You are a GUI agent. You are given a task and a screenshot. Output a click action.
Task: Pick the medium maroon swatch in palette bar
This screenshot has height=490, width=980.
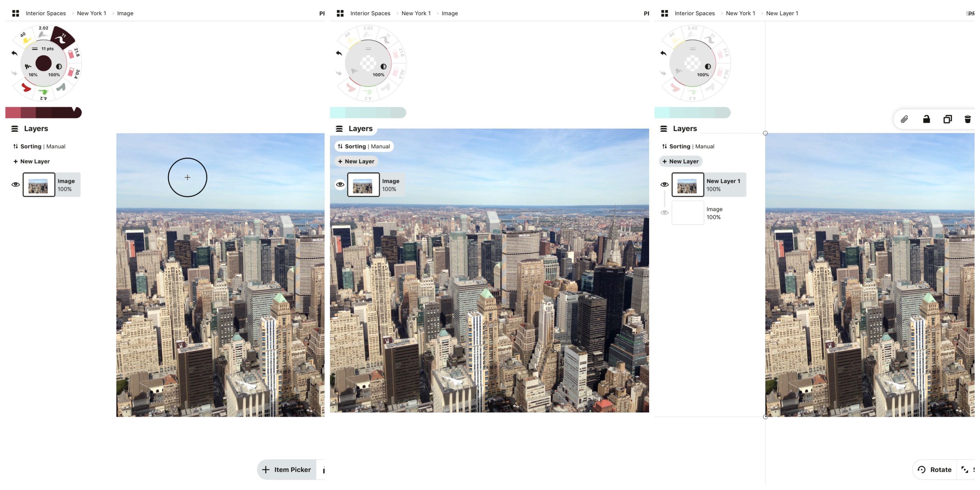(28, 113)
